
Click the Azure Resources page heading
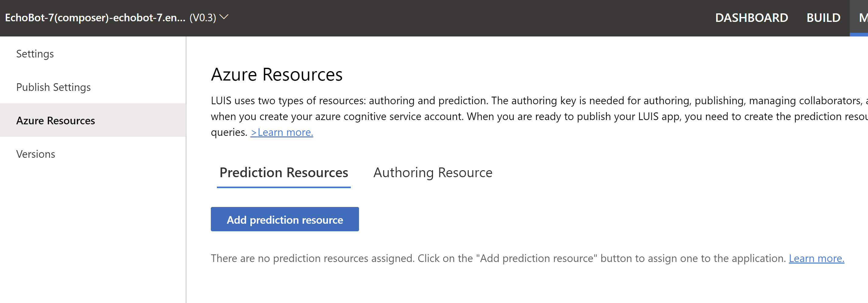tap(277, 74)
